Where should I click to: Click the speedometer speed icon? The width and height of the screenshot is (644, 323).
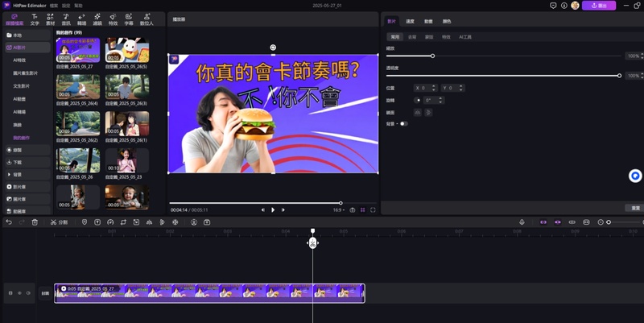point(110,222)
